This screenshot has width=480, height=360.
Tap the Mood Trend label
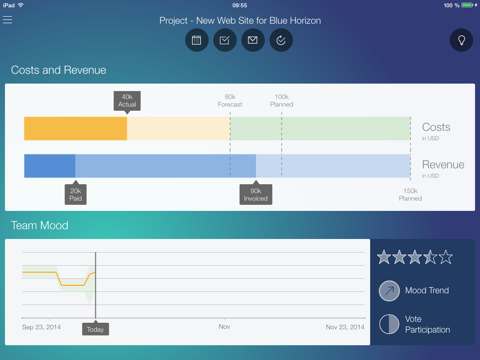pyautogui.click(x=427, y=291)
